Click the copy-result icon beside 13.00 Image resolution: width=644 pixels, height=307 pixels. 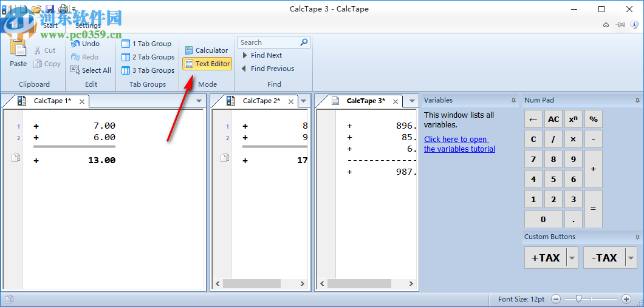[16, 158]
